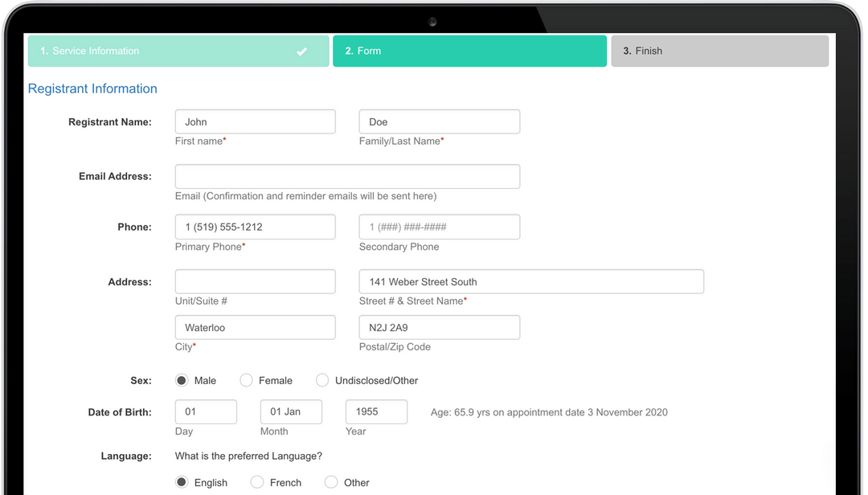Select the Male sex option
The width and height of the screenshot is (868, 495).
pos(181,380)
